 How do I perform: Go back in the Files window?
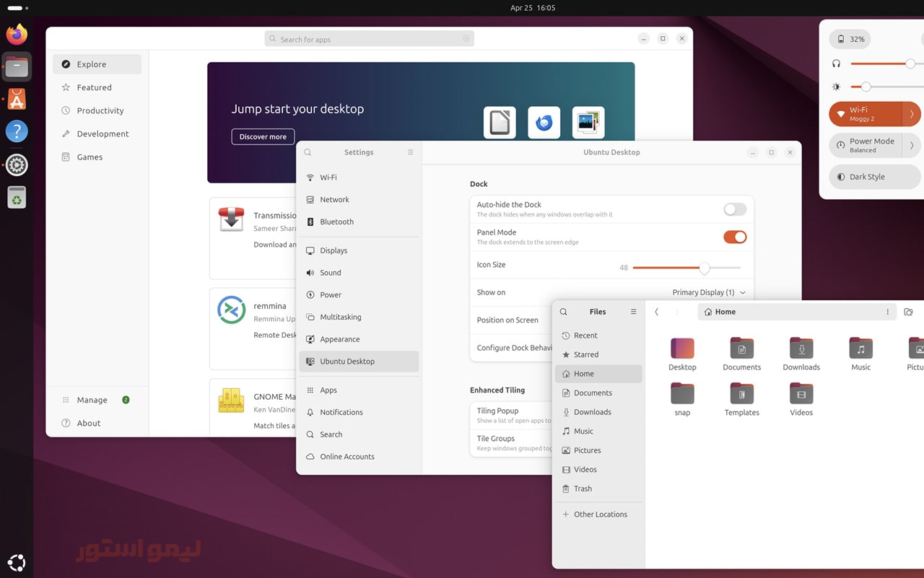coord(656,312)
